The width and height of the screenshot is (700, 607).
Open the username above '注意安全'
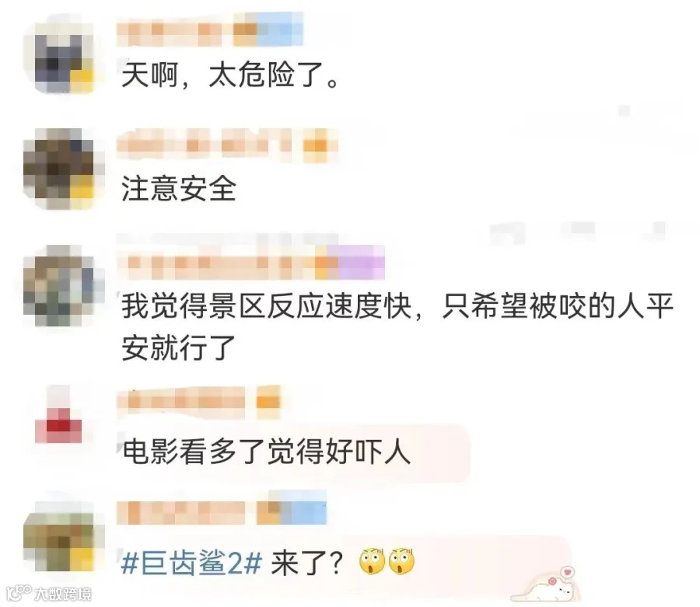[209, 144]
